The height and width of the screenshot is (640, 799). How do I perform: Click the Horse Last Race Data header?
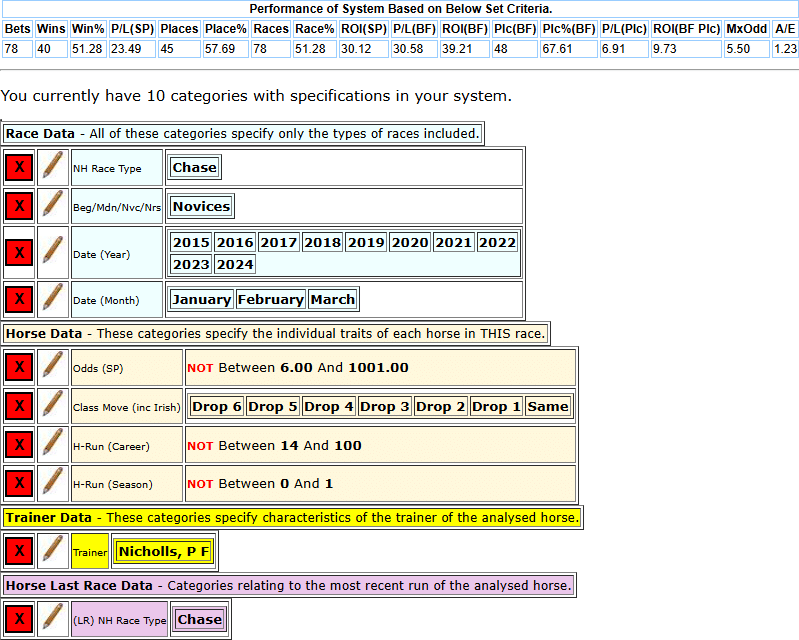click(x=289, y=585)
